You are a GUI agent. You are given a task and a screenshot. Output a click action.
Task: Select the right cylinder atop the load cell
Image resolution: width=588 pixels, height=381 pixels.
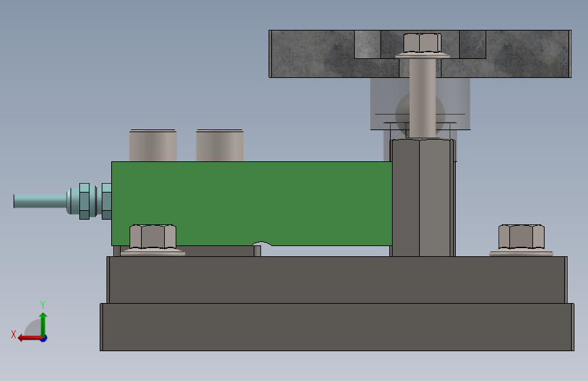(220, 146)
